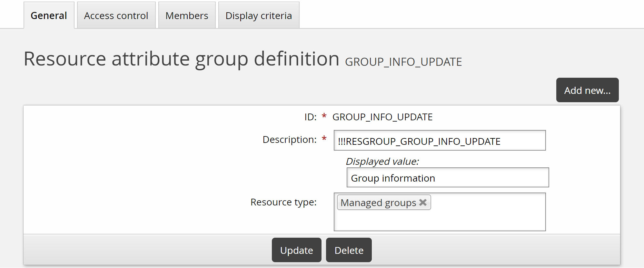Open the Access control tab
This screenshot has height=268, width=644.
pos(116,15)
